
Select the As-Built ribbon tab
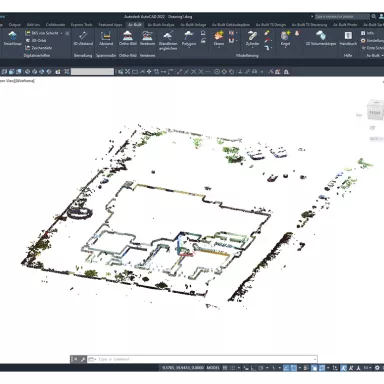click(x=135, y=25)
